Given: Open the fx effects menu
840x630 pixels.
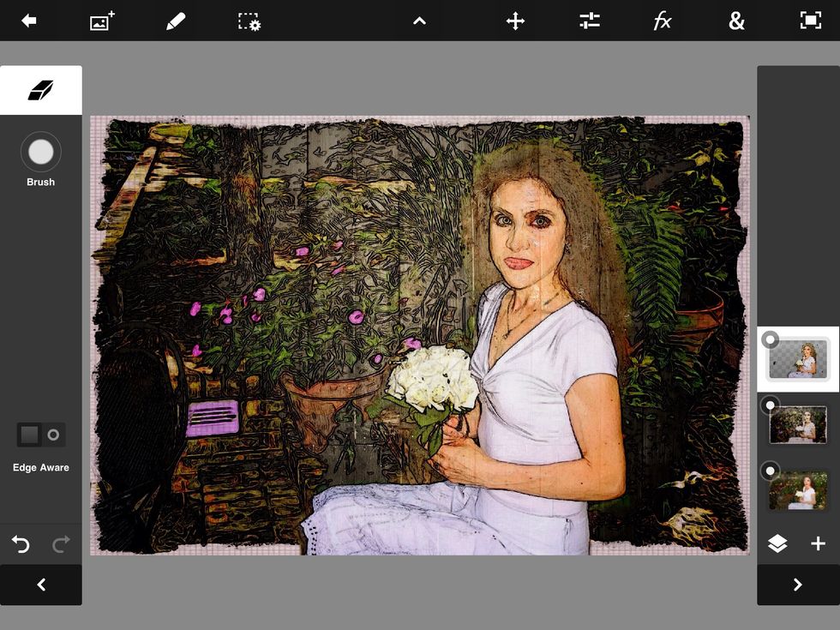Looking at the screenshot, I should click(x=663, y=21).
